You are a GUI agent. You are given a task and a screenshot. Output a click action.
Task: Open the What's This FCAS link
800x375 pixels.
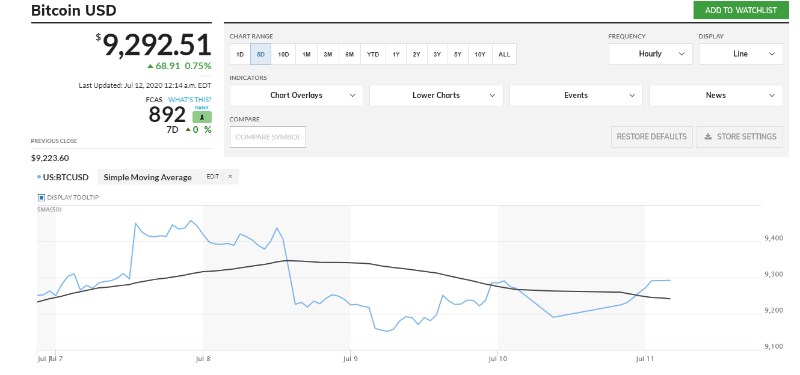[x=190, y=99]
